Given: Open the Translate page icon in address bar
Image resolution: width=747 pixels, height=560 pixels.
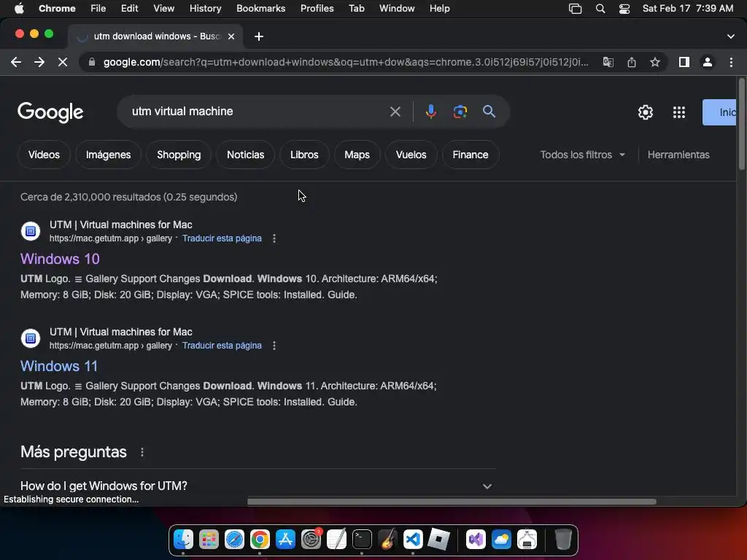Looking at the screenshot, I should [608, 62].
